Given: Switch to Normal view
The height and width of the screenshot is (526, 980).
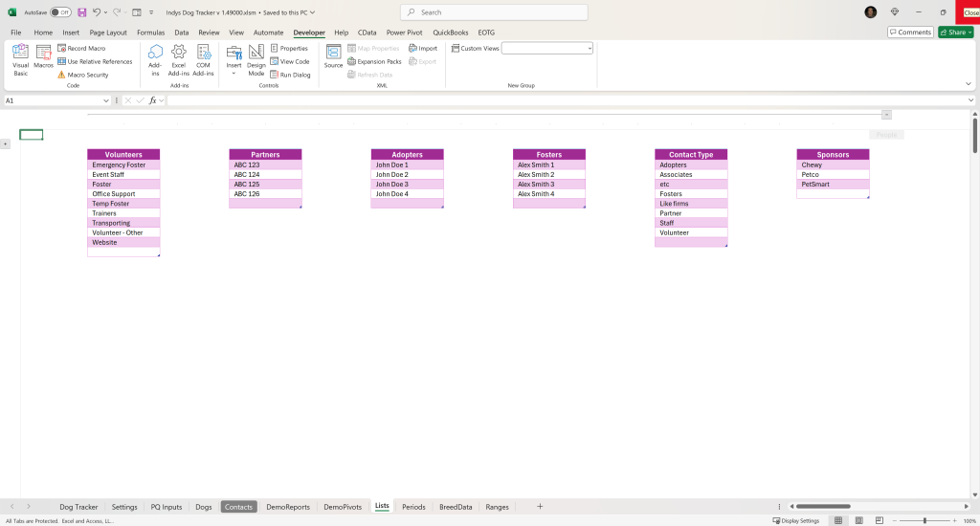Looking at the screenshot, I should tap(838, 520).
